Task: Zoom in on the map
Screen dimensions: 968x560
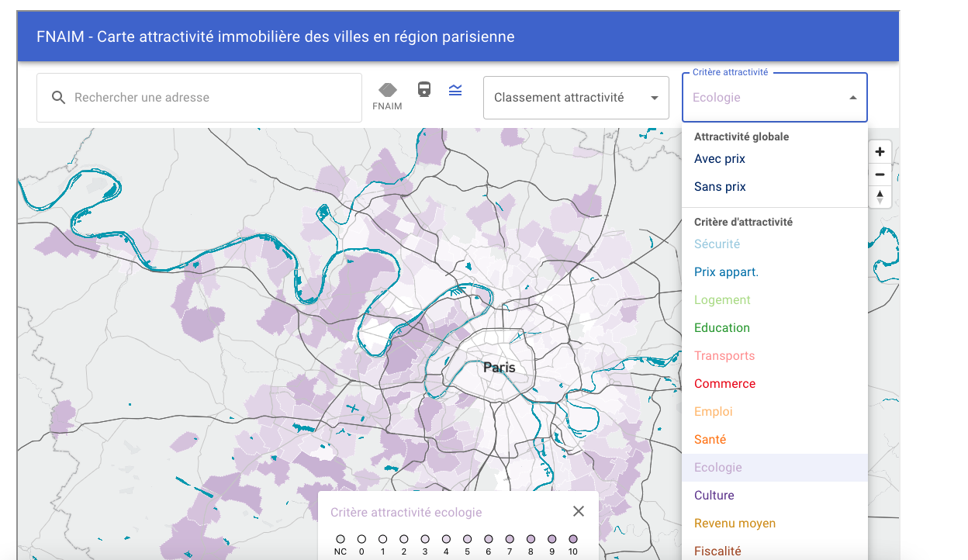Action: [x=880, y=152]
